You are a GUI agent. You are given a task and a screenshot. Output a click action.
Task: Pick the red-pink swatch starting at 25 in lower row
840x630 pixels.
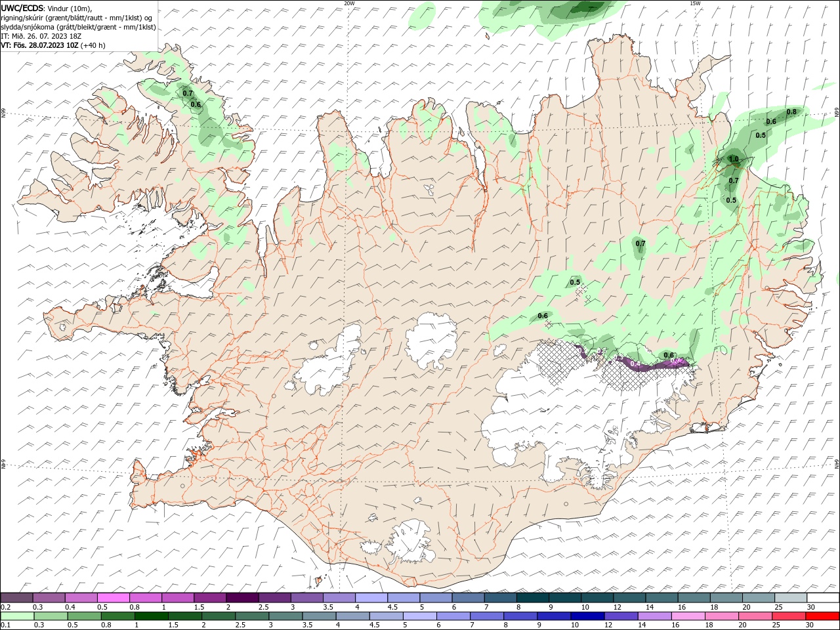pyautogui.click(x=789, y=616)
